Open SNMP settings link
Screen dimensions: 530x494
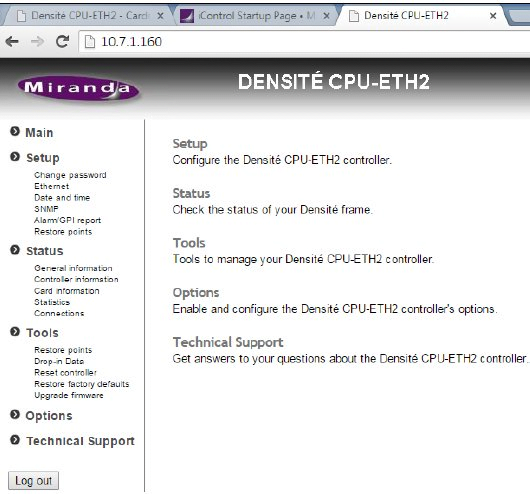(46, 209)
